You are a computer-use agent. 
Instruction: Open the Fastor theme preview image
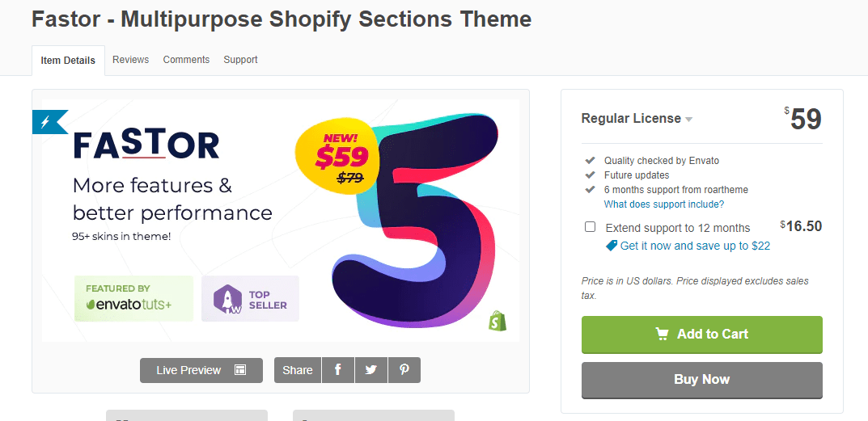coord(280,220)
